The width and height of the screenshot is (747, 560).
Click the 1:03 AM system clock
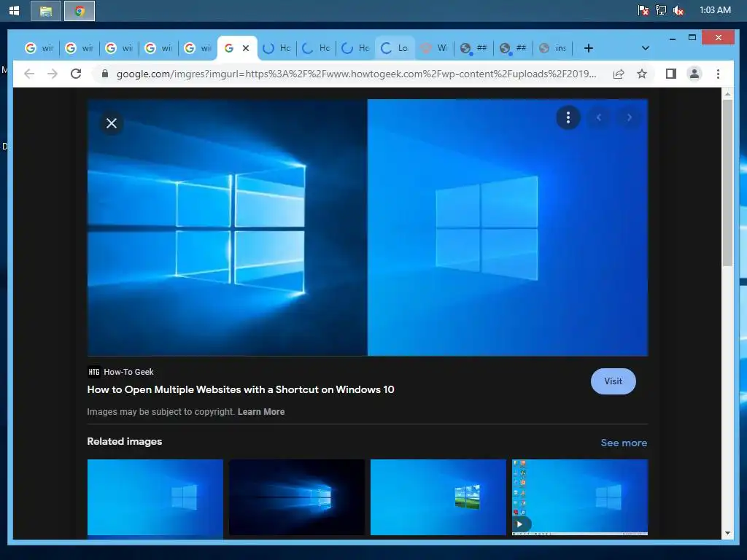click(715, 10)
